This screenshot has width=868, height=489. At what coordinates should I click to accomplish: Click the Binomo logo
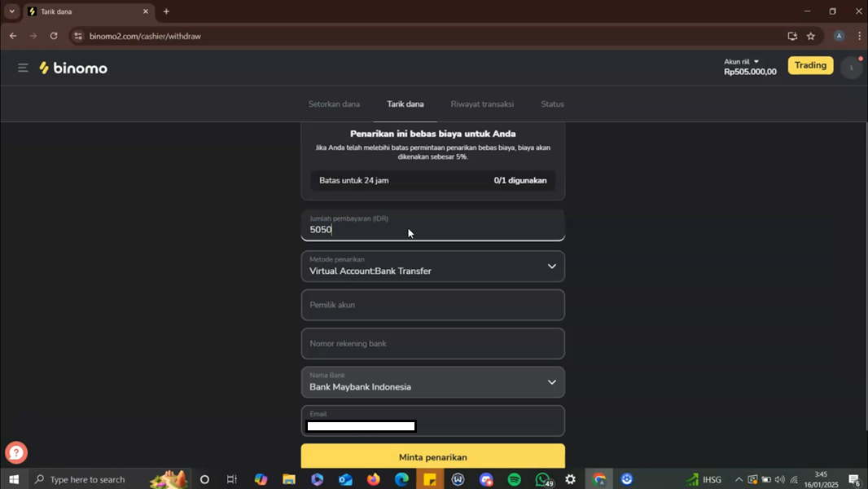tap(73, 68)
